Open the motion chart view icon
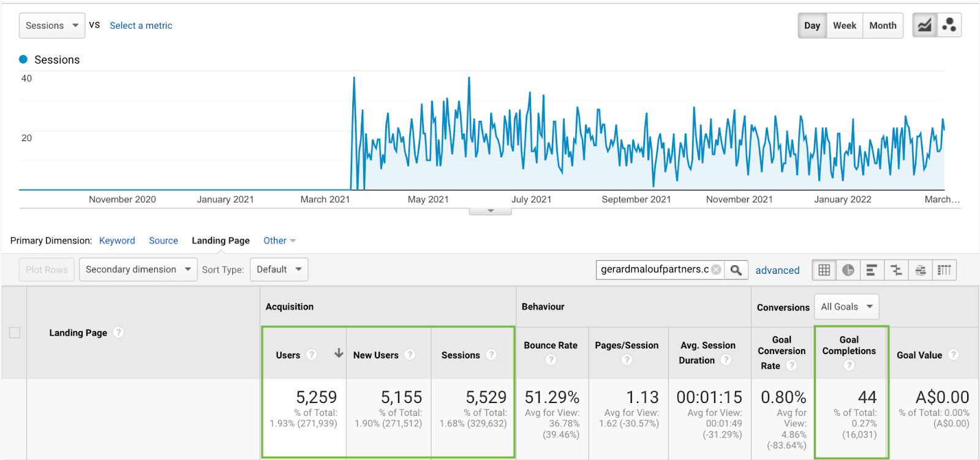The image size is (980, 460). click(949, 25)
